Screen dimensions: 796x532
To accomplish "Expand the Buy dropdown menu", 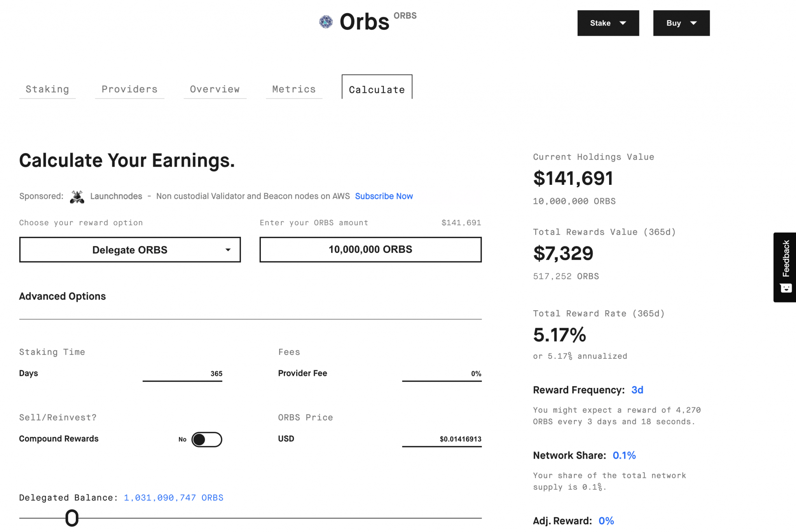I will point(681,23).
